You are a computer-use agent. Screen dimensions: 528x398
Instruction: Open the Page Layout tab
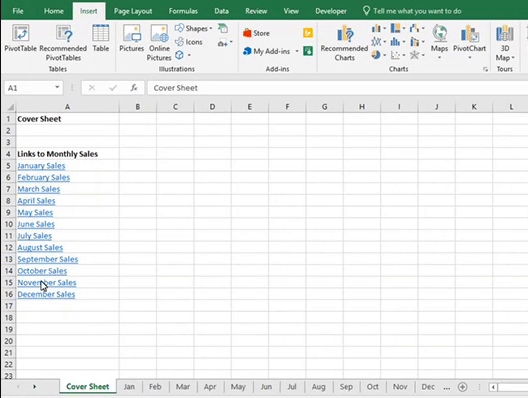pos(133,11)
